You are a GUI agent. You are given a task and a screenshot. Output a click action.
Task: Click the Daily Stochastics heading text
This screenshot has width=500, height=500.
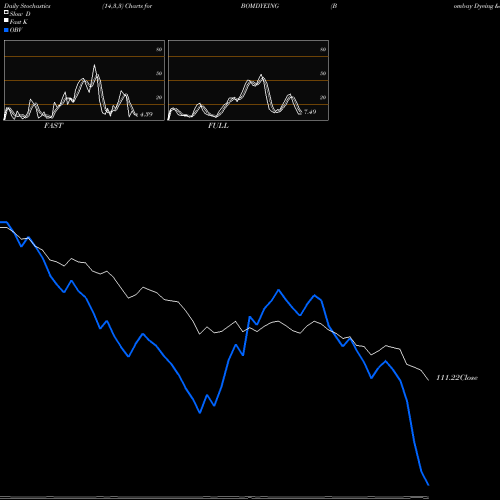coord(27,6)
